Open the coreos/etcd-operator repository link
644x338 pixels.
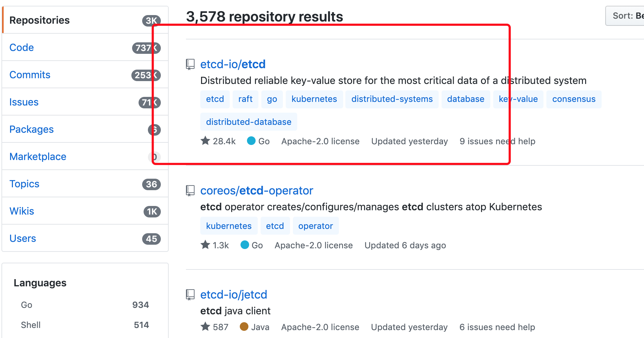pos(256,191)
